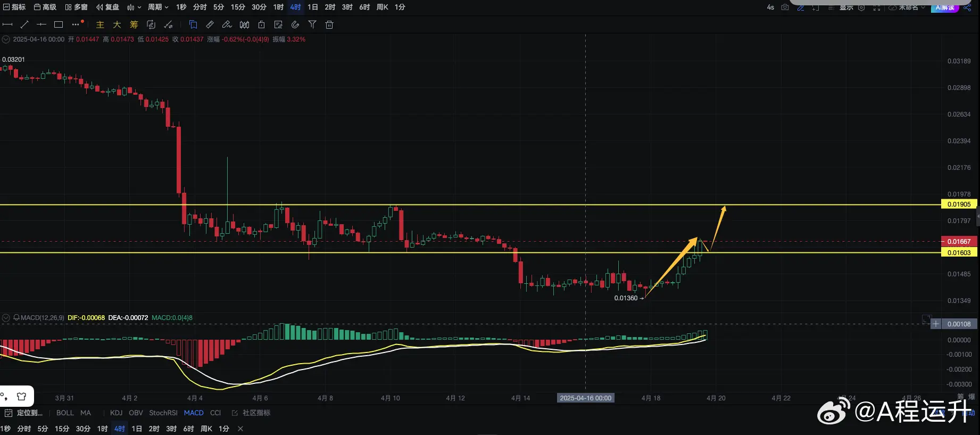Screen dimensions: 980x435
Task: Select the horizontal line drawing tool
Action: pos(7,24)
